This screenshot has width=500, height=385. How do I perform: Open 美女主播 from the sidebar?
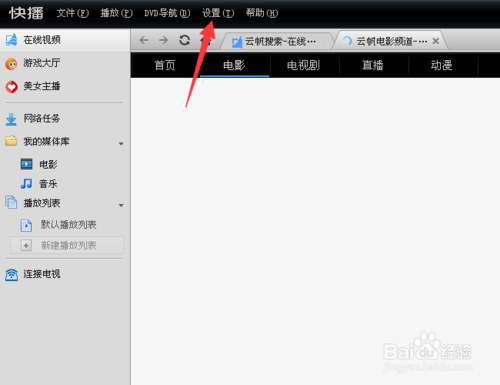point(42,86)
